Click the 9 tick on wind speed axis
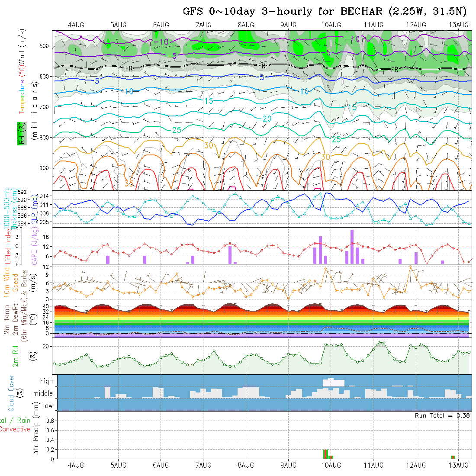The width and height of the screenshot is (476, 476). tap(47, 275)
